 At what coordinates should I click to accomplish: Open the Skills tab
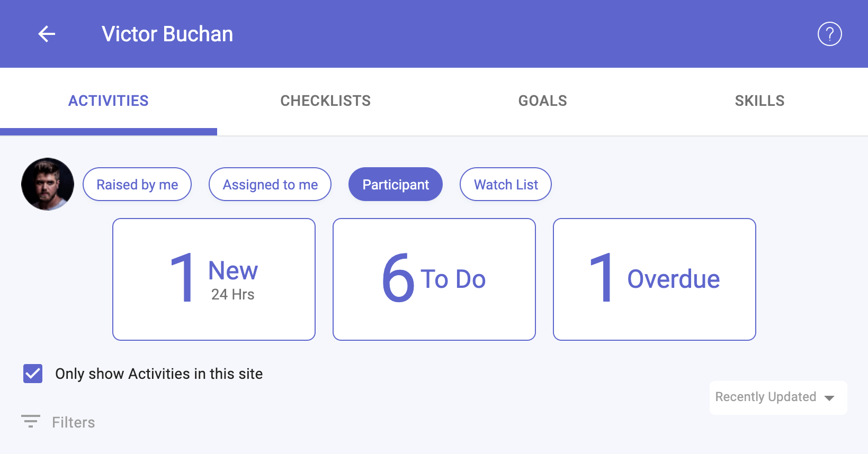coord(759,101)
